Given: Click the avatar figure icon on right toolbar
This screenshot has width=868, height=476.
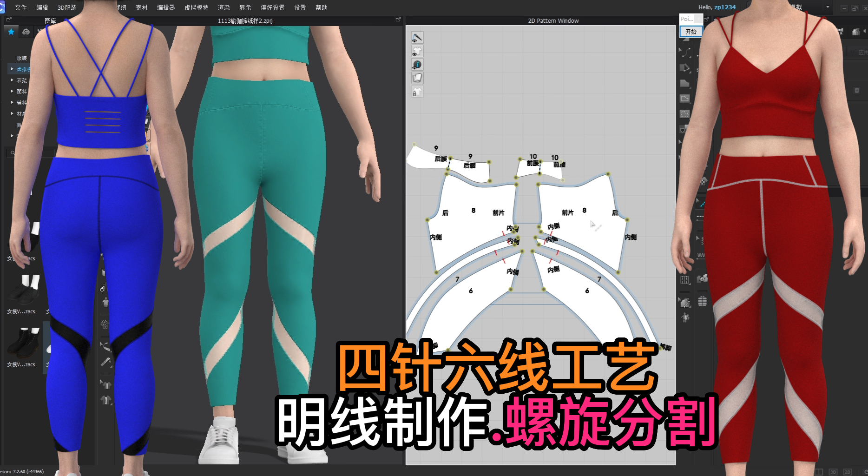Looking at the screenshot, I should (x=685, y=317).
